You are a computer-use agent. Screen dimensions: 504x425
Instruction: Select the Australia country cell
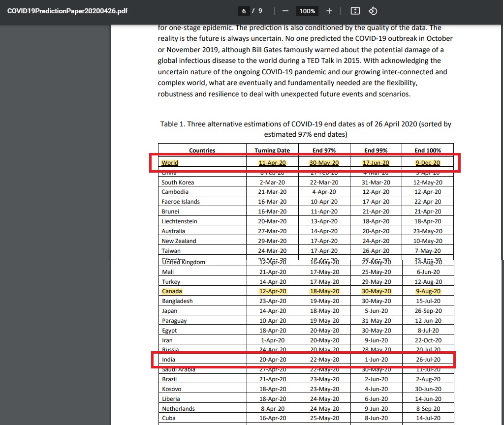(x=173, y=231)
